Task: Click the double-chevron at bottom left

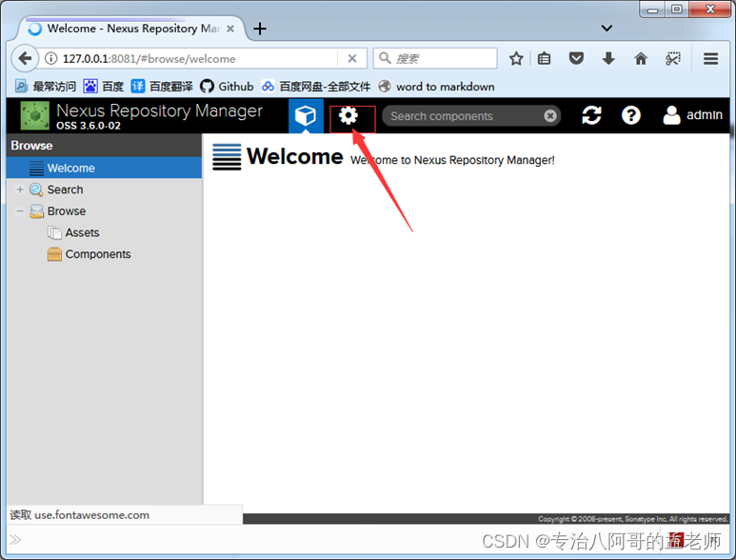Action: [15, 539]
